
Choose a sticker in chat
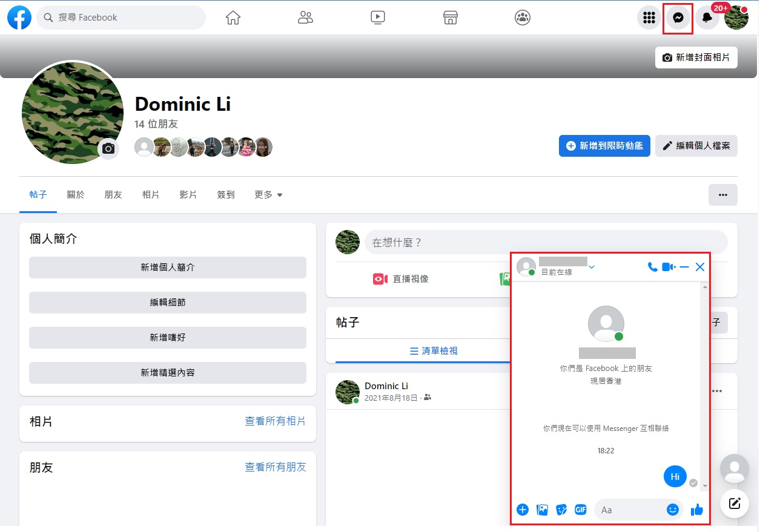[561, 510]
